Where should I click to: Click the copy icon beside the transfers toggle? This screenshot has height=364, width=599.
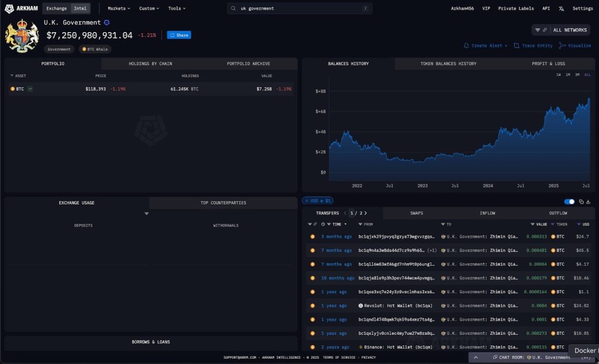pyautogui.click(x=581, y=202)
